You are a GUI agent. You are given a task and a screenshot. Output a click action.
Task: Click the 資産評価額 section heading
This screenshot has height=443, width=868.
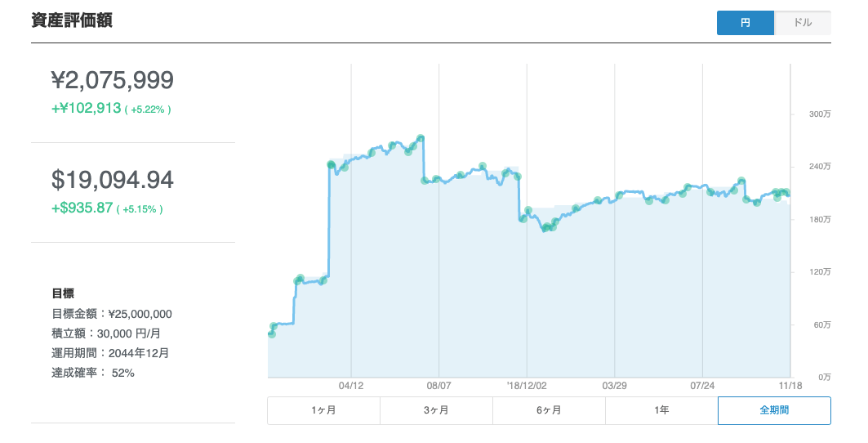click(x=72, y=21)
